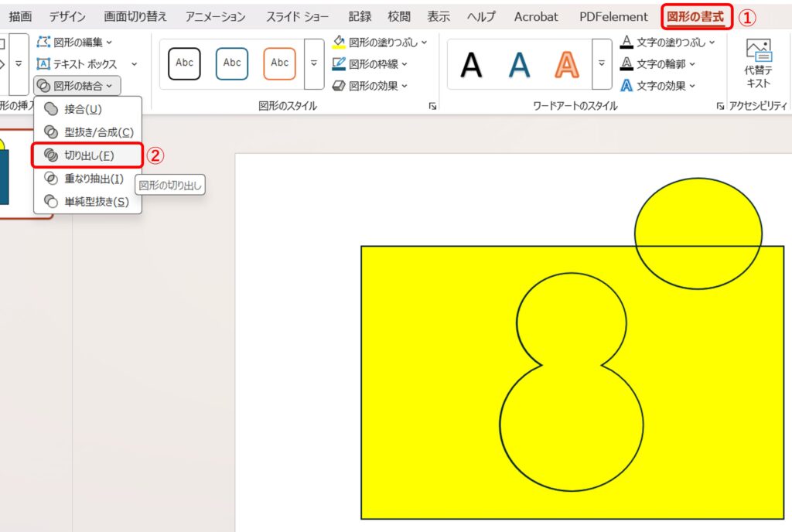Open the Animations (アニメーション) ribbon tab

tap(215, 16)
